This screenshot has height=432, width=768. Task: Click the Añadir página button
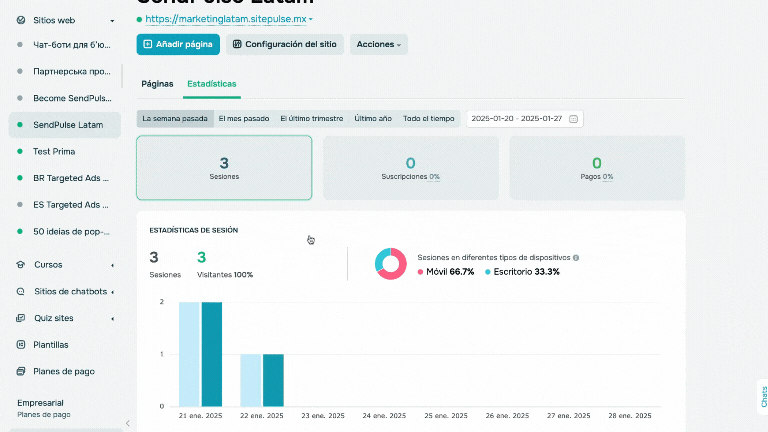178,44
